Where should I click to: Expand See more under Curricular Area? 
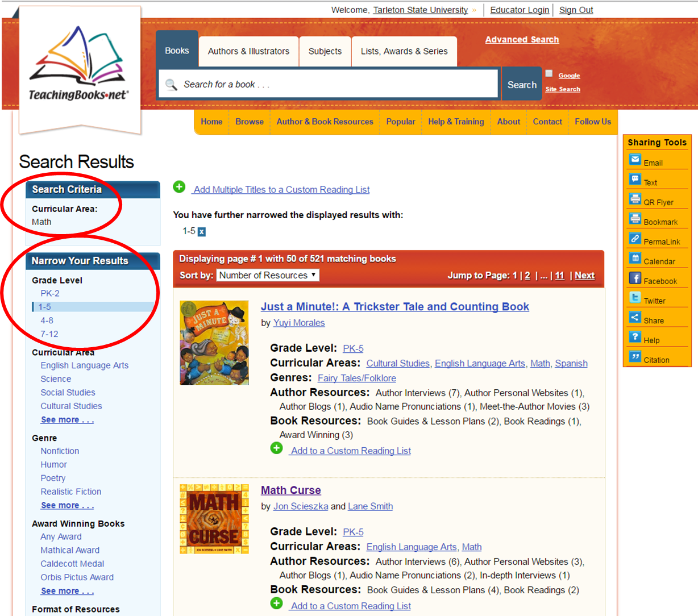67,420
